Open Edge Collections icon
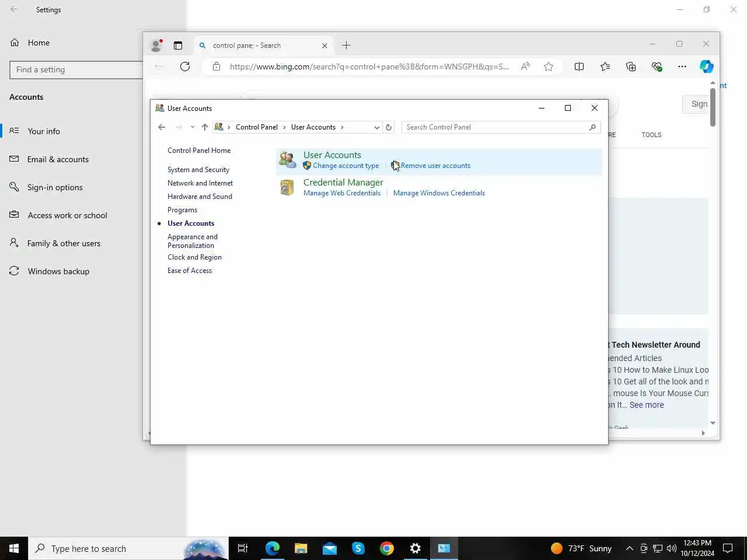747x560 pixels. click(631, 66)
